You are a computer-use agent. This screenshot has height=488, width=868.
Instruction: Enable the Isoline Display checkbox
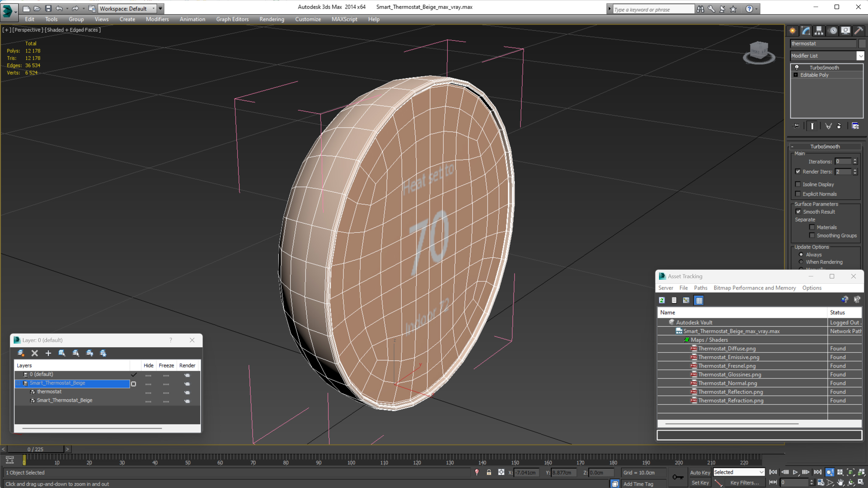tap(798, 184)
